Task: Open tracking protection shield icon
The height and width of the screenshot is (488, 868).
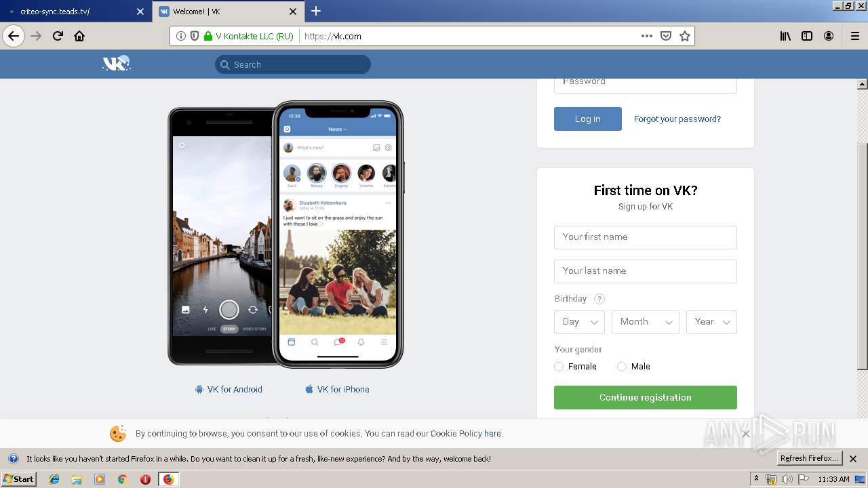Action: click(195, 37)
